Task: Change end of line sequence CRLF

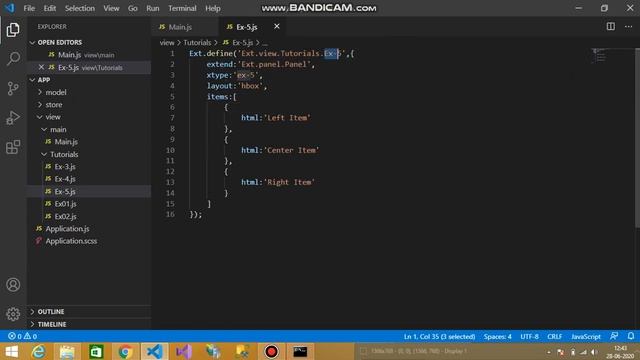Action: click(554, 337)
